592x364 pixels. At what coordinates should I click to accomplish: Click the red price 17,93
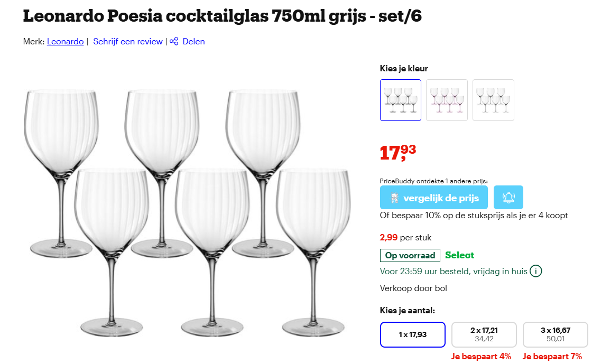pyautogui.click(x=396, y=153)
